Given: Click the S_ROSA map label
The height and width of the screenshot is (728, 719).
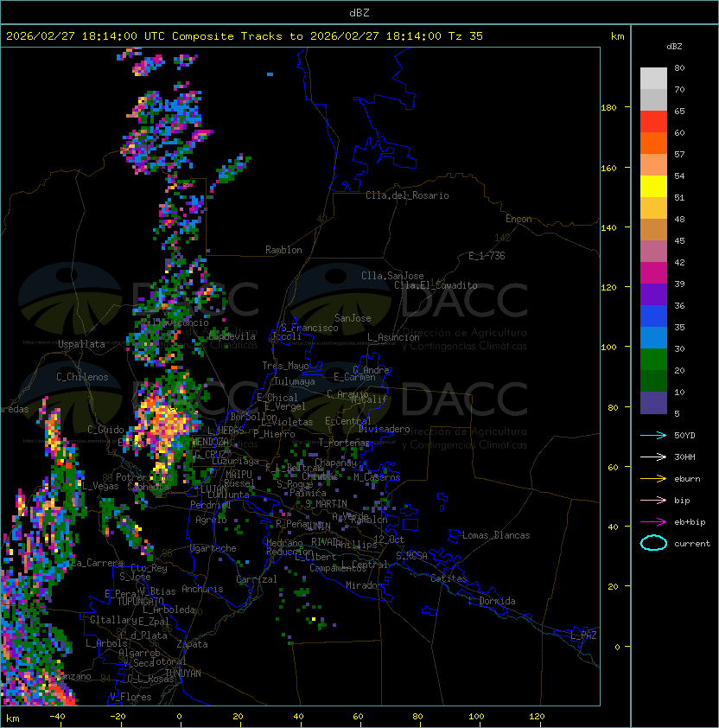Looking at the screenshot, I should click(x=411, y=555).
